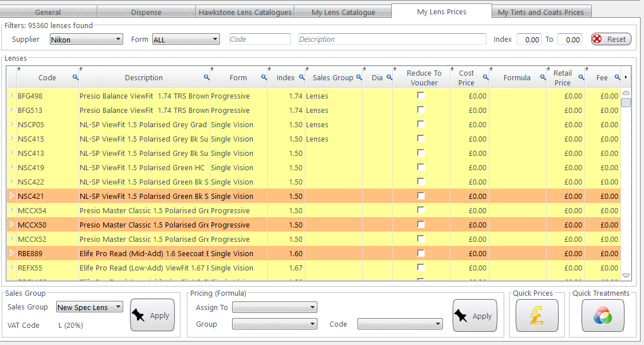Apply the Pricing Formula settings

click(x=475, y=315)
